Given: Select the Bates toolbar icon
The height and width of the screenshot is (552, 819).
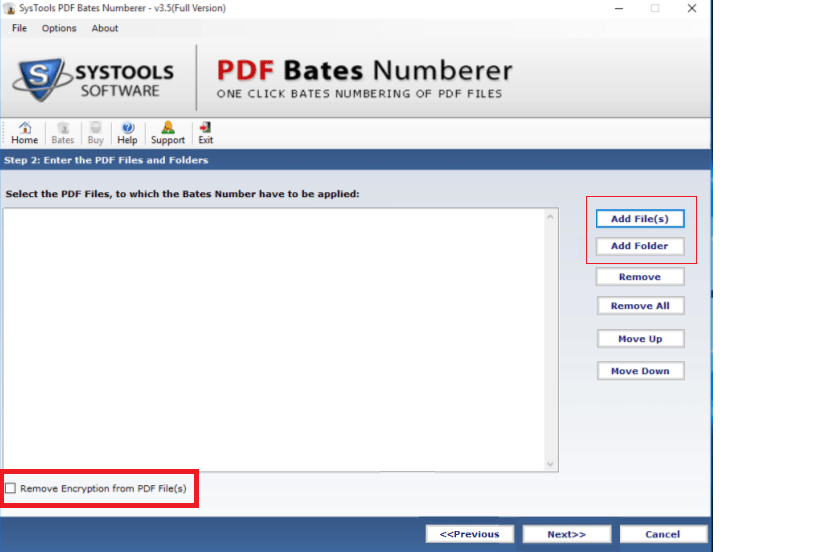Looking at the screenshot, I should pyautogui.click(x=63, y=133).
